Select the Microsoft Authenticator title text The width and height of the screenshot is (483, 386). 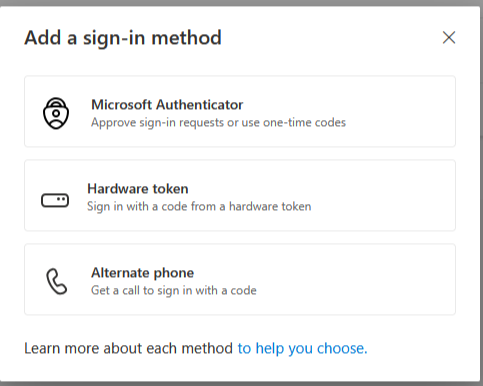(167, 105)
